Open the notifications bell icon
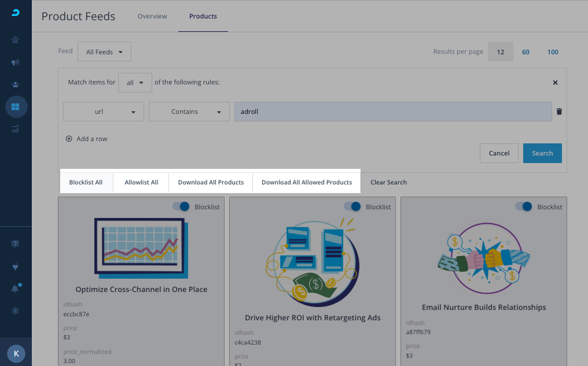The image size is (588, 366). tap(16, 289)
